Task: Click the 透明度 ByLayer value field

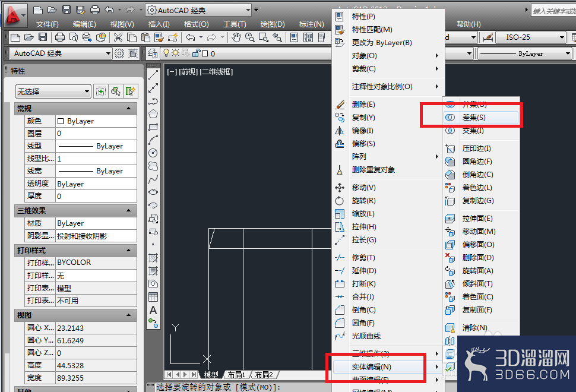Action: click(96, 184)
